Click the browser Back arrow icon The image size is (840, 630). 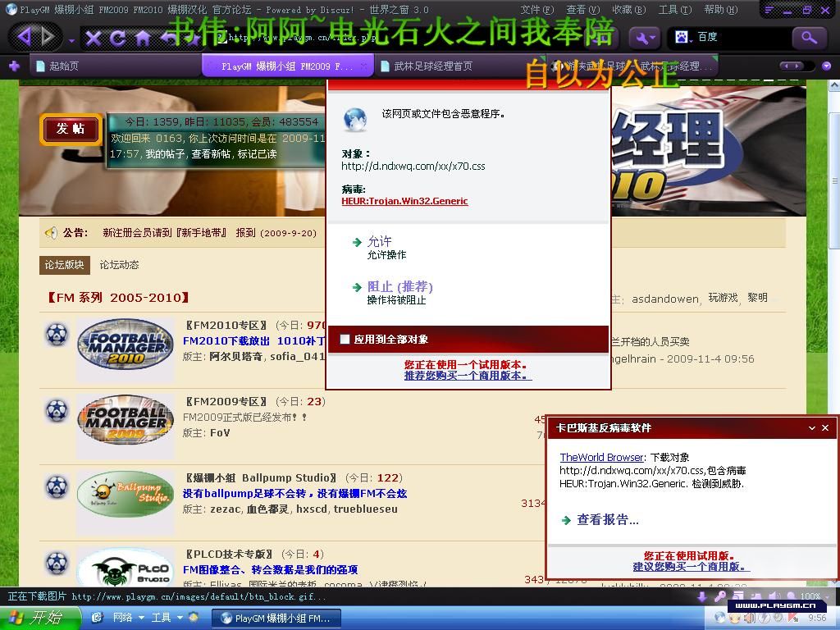(25, 36)
